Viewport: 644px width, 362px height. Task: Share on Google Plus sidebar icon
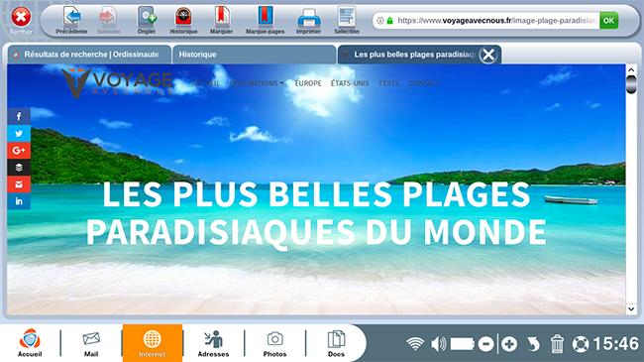19,150
